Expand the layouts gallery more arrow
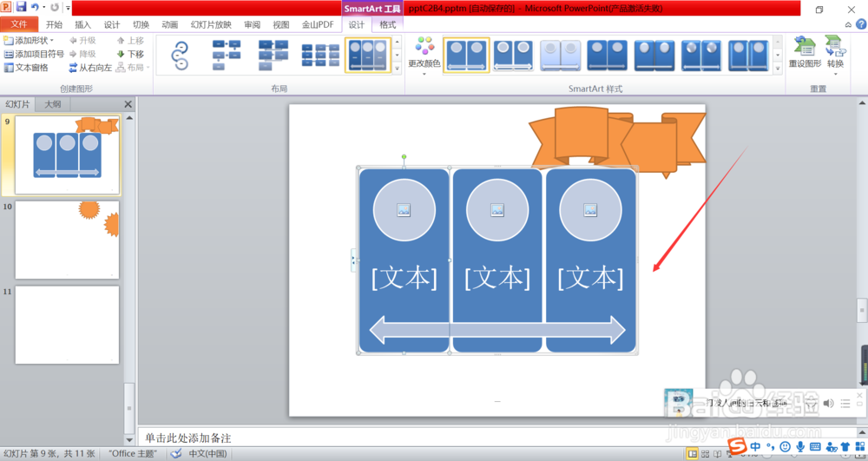The width and height of the screenshot is (868, 461). point(397,69)
